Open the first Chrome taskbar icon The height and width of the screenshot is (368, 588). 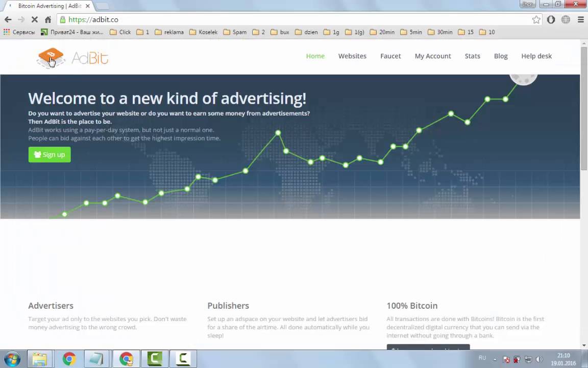69,359
